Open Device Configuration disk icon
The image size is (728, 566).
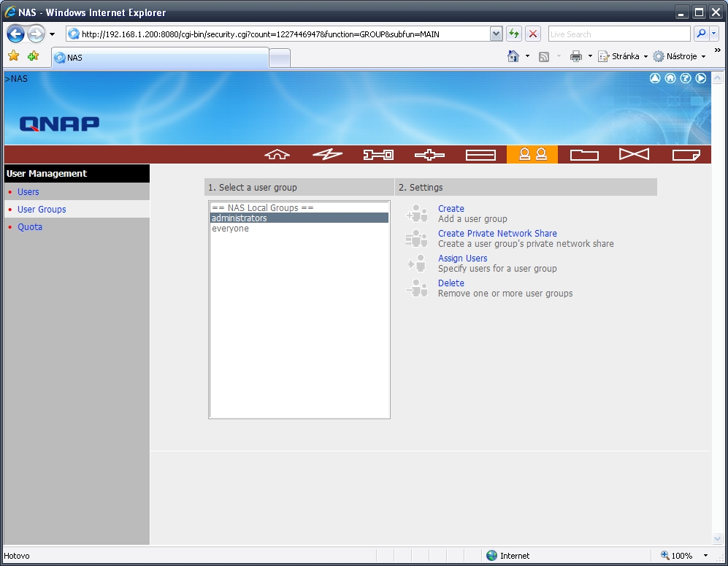click(480, 155)
